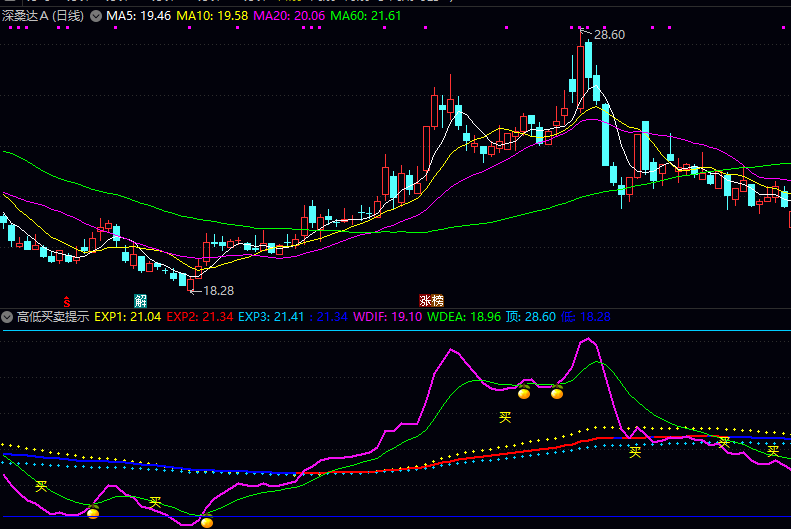Click the 高低买卖提示 indicator name
Viewport: 791px width, 529px height.
[x=53, y=317]
